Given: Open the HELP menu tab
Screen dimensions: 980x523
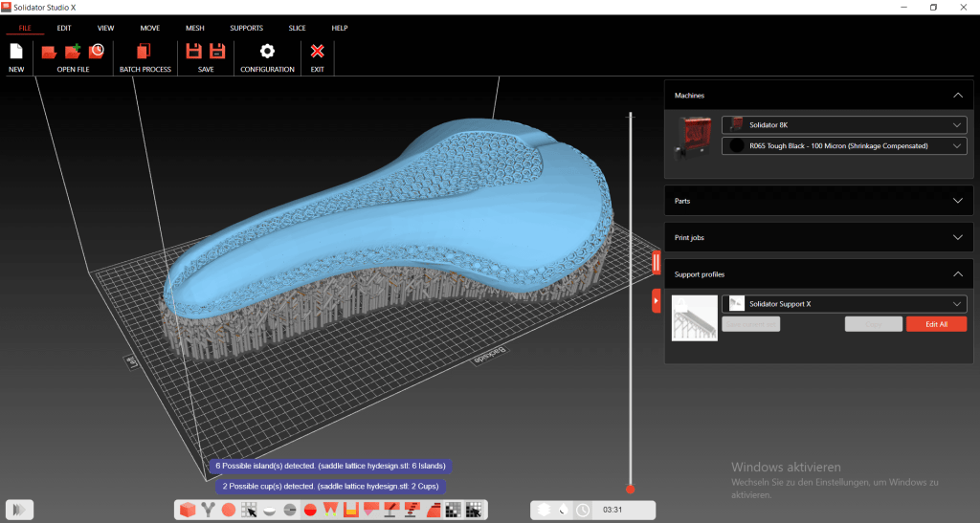Looking at the screenshot, I should (340, 28).
